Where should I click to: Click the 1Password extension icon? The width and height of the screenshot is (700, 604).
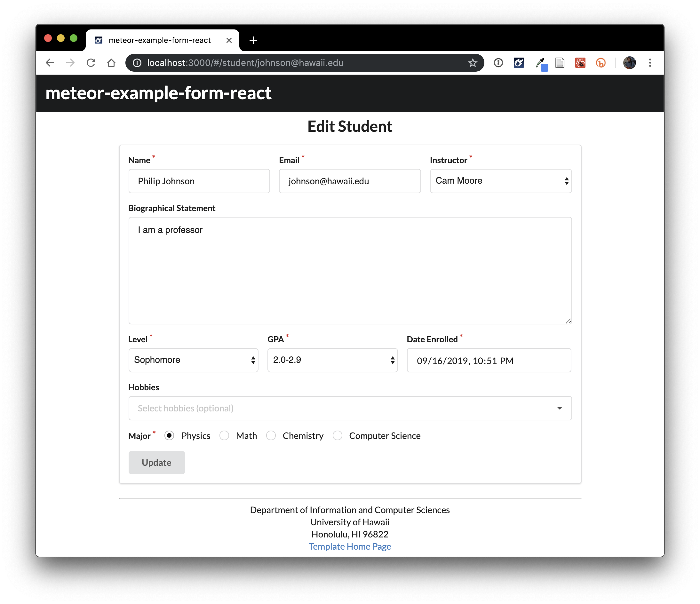[x=498, y=63]
